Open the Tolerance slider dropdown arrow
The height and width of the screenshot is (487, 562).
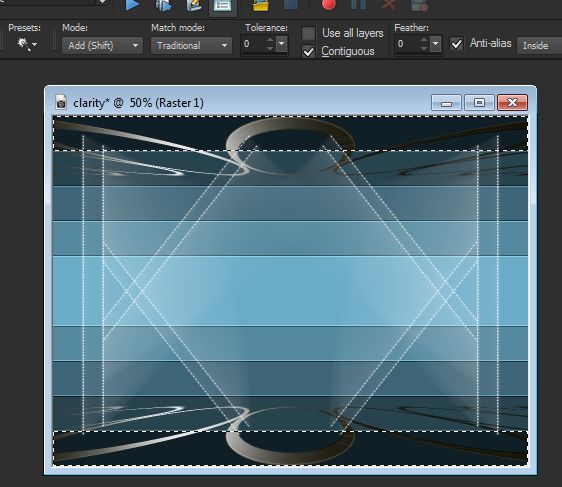coord(281,44)
